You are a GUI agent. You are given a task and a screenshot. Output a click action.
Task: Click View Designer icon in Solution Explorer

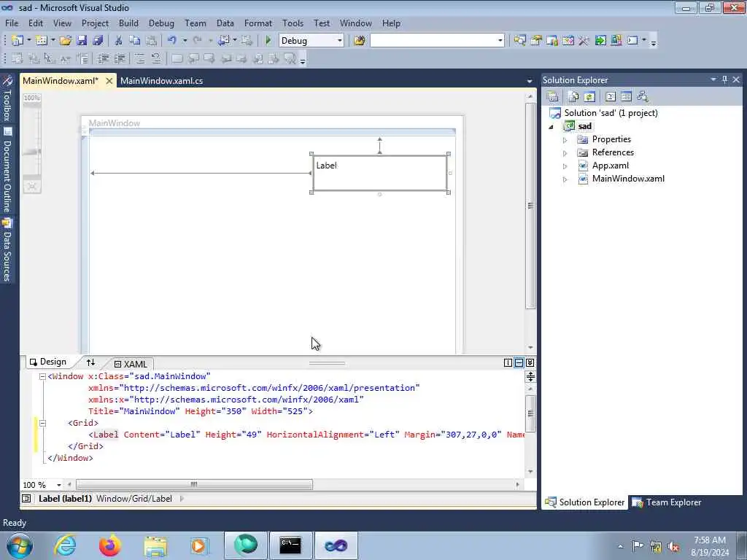pyautogui.click(x=626, y=97)
